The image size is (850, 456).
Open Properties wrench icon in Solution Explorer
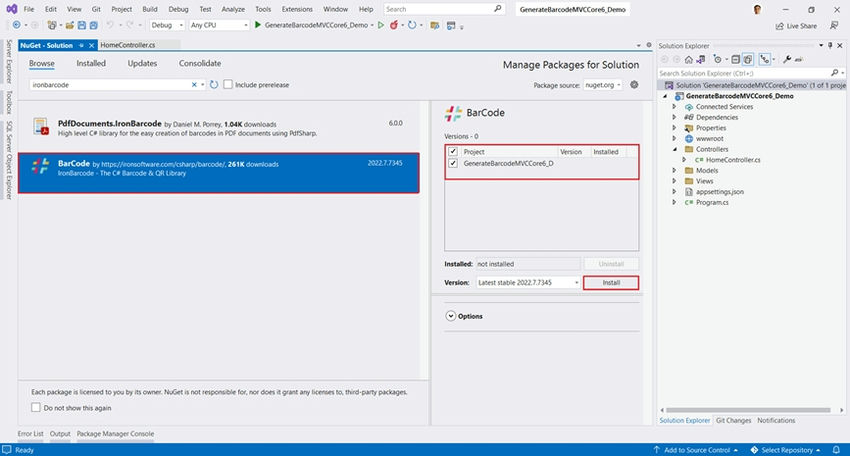click(x=787, y=60)
